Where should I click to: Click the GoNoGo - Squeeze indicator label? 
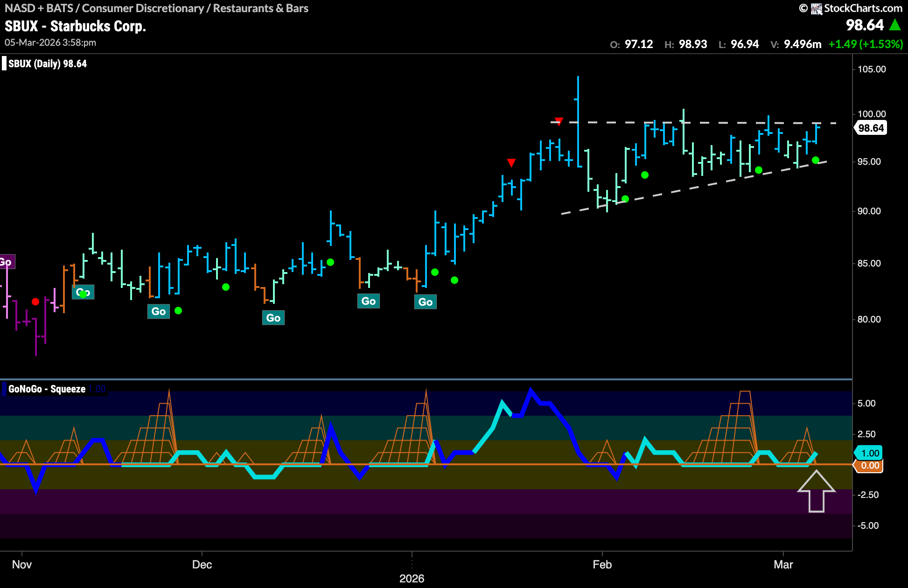point(47,389)
